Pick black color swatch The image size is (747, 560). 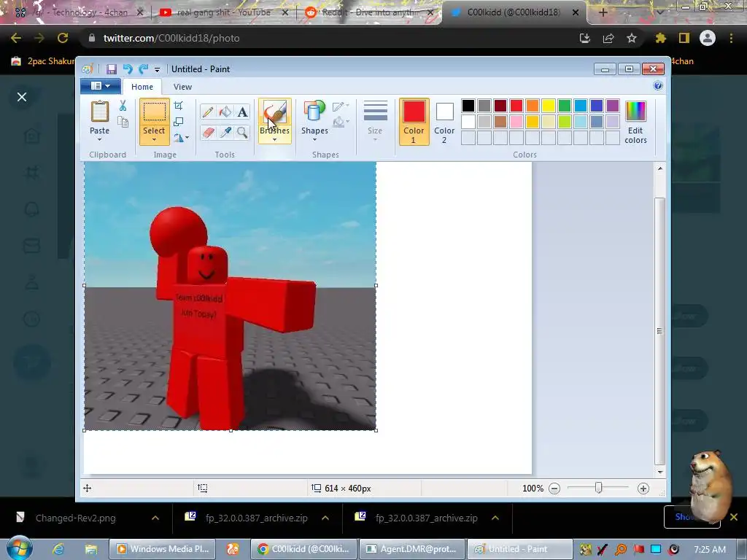click(468, 105)
